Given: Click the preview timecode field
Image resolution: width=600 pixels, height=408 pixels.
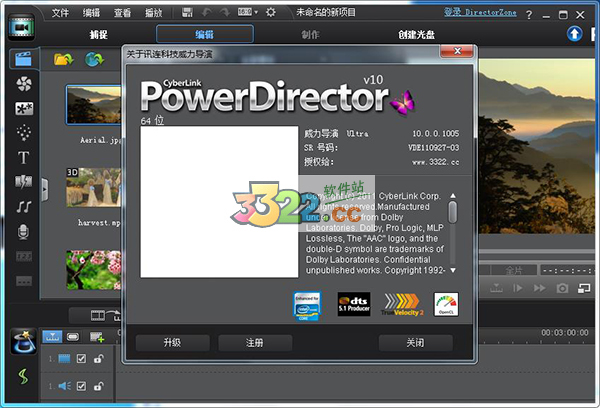Looking at the screenshot, I should pyautogui.click(x=569, y=271).
